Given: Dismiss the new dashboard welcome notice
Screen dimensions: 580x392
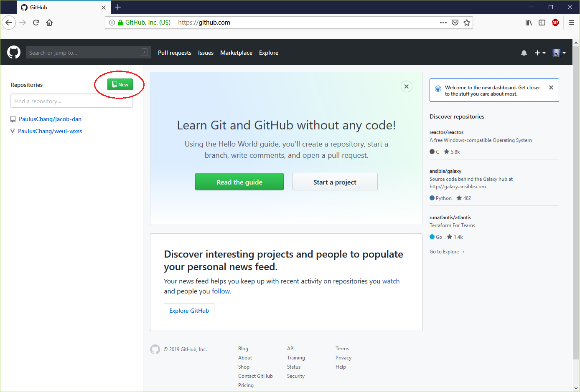Looking at the screenshot, I should click(551, 88).
